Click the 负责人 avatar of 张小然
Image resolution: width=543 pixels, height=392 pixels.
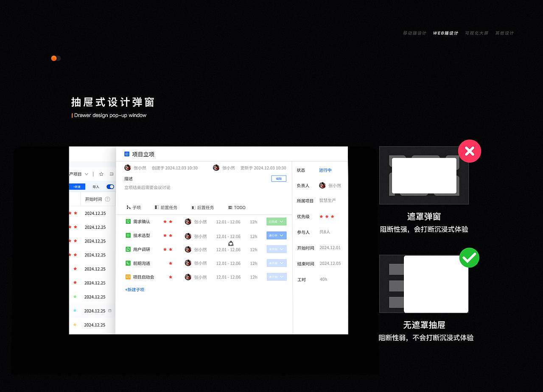pyautogui.click(x=322, y=185)
